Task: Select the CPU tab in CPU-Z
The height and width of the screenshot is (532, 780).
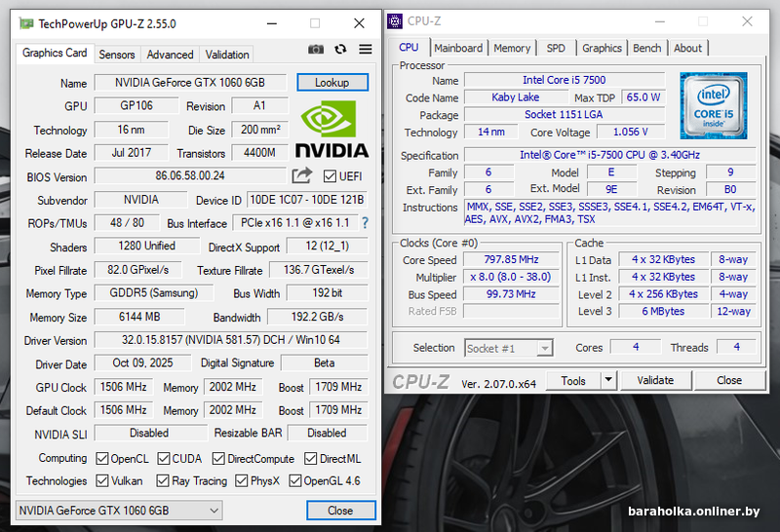Action: coord(409,47)
